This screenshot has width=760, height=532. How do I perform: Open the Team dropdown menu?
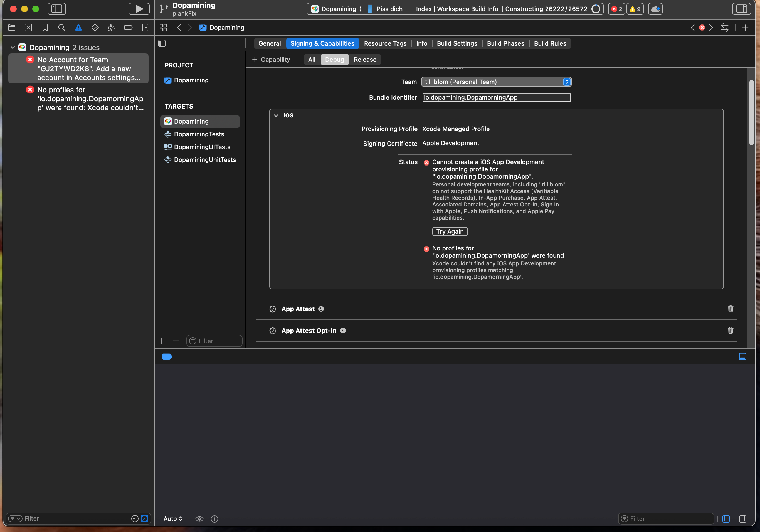point(496,82)
